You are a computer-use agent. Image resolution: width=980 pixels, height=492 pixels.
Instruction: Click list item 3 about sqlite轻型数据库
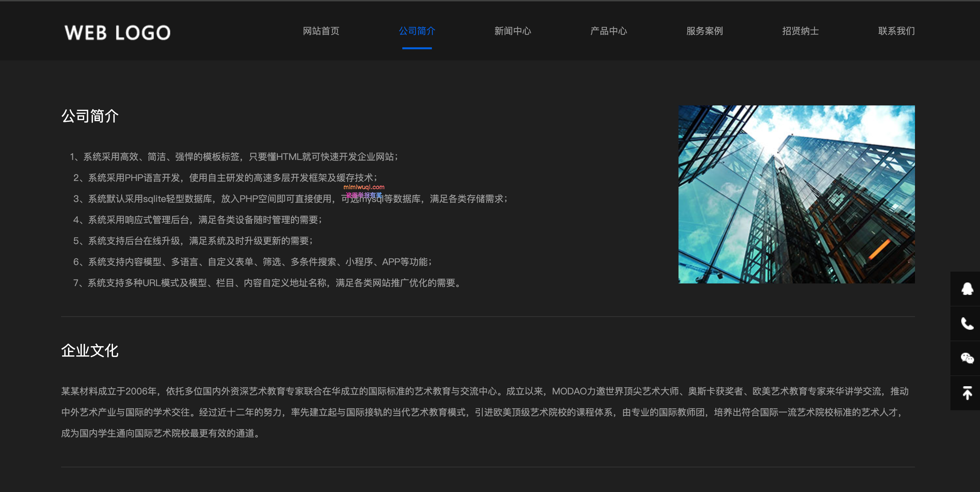(x=290, y=199)
